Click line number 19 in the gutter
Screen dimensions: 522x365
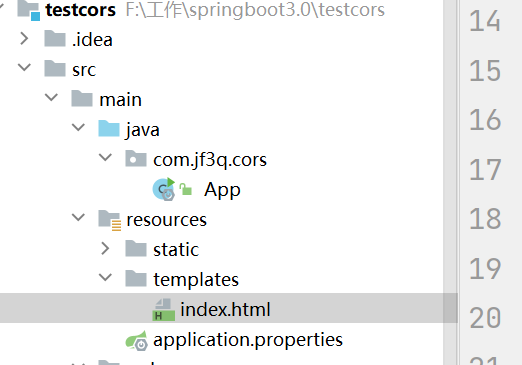(x=485, y=268)
